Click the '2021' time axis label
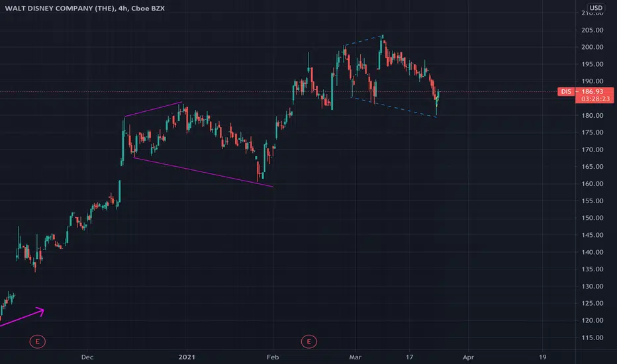This screenshot has height=364, width=617. click(187, 357)
